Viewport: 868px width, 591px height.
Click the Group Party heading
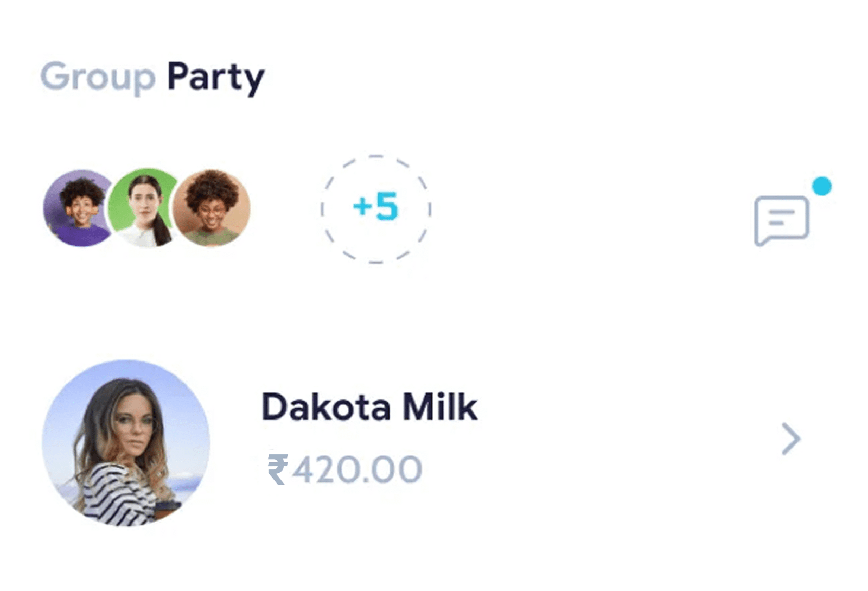pos(152,77)
